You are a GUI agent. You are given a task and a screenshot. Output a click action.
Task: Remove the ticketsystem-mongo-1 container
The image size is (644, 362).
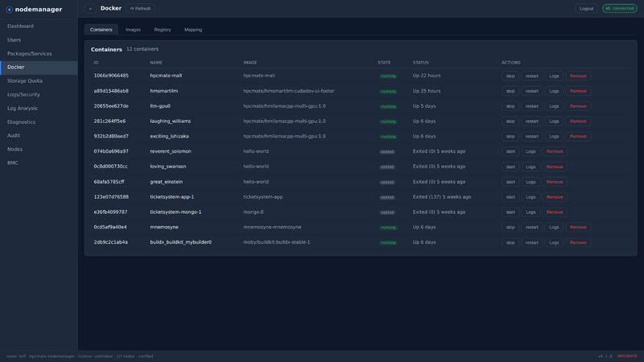555,212
